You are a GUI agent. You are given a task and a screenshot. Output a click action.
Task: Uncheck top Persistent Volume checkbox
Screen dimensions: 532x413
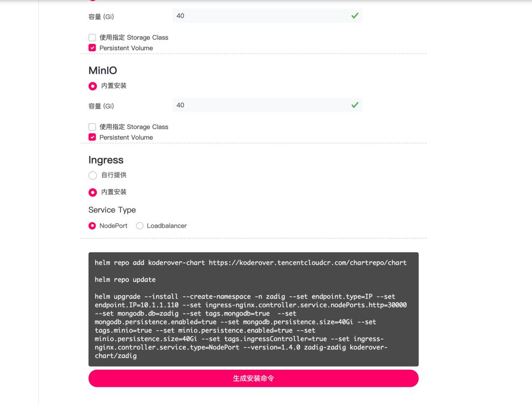coord(92,47)
